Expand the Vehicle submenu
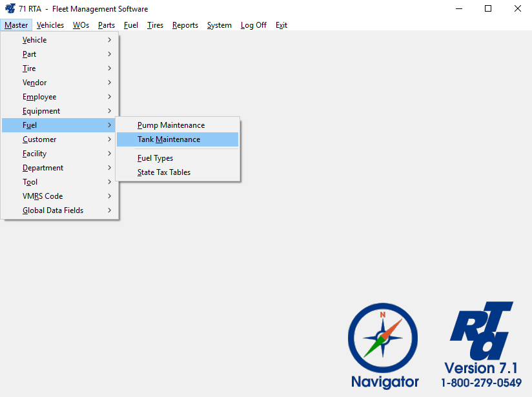Image resolution: width=532 pixels, height=397 pixels. pos(35,40)
